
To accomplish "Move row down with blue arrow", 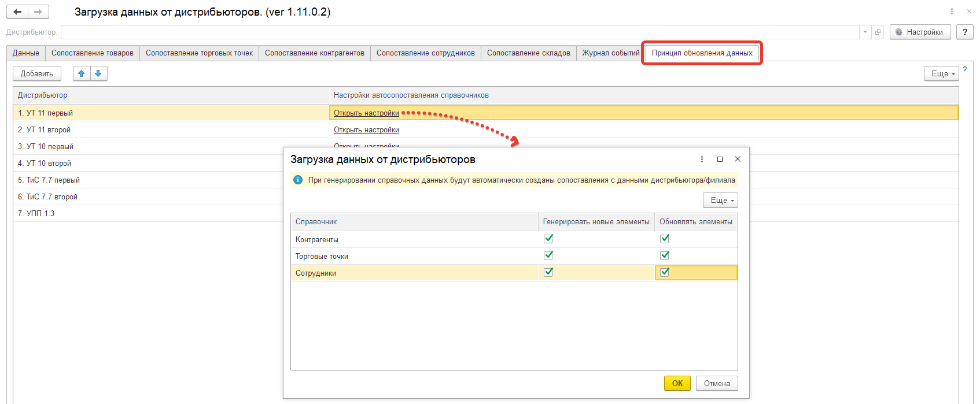I will tap(98, 73).
